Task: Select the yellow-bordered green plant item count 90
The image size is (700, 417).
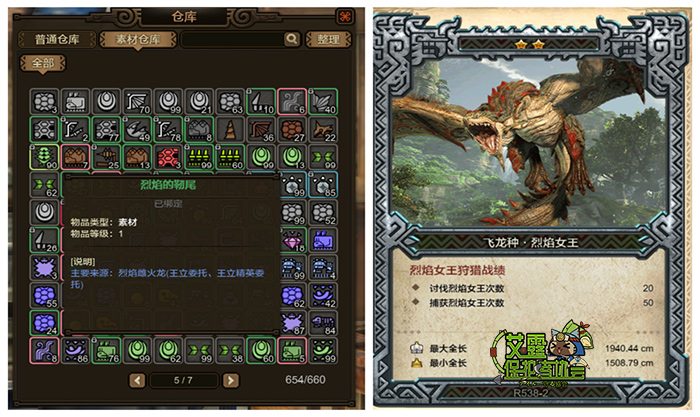Action: 45,157
